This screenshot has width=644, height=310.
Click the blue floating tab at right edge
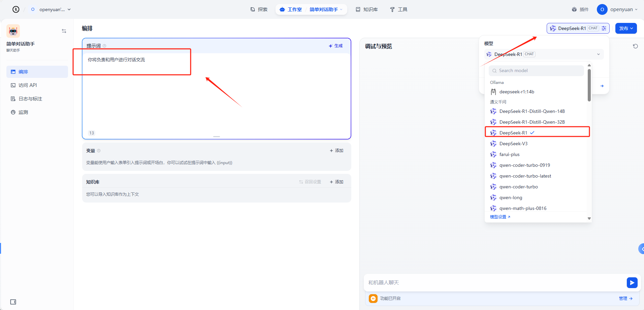(641, 249)
